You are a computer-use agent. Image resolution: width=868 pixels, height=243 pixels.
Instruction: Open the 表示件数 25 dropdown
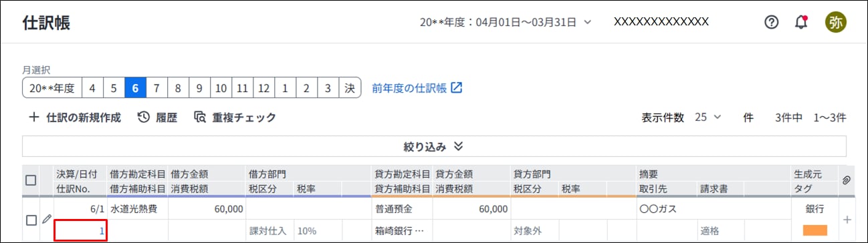coord(708,117)
